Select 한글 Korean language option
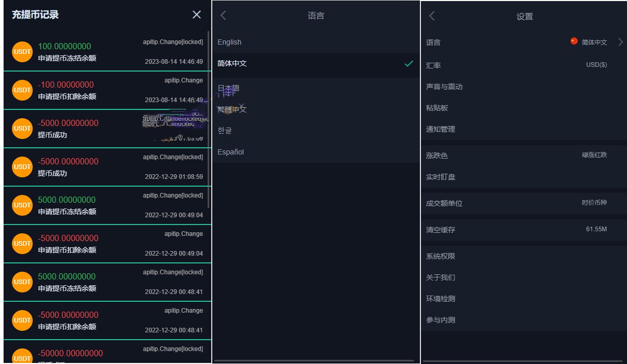 coord(225,131)
